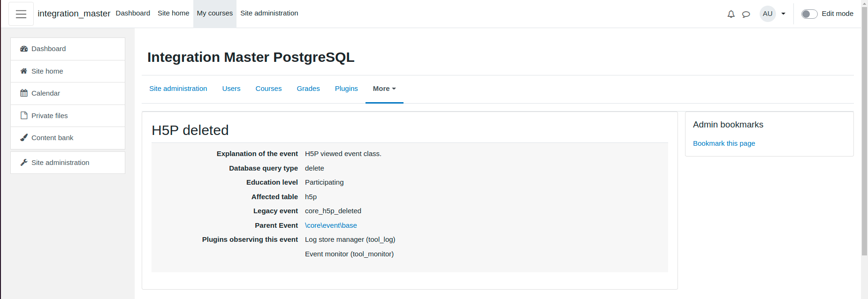Open Dashboard in the top navigation
This screenshot has height=299, width=868.
[133, 13]
